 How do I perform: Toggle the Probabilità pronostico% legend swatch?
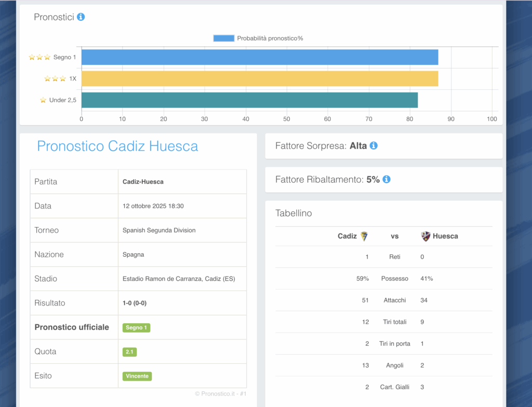point(223,38)
